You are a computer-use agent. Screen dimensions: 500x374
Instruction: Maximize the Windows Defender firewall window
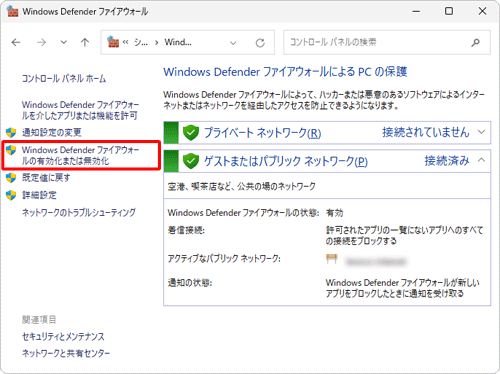449,11
